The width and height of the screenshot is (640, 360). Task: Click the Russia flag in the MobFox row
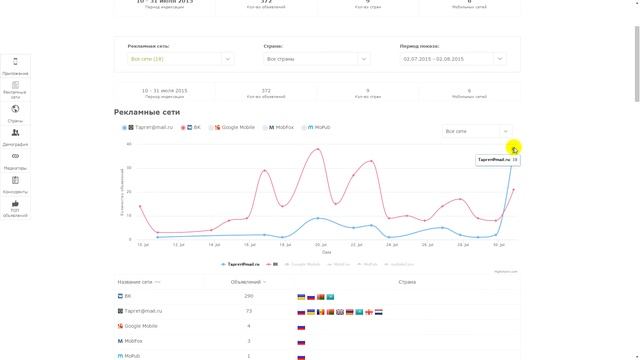click(301, 342)
